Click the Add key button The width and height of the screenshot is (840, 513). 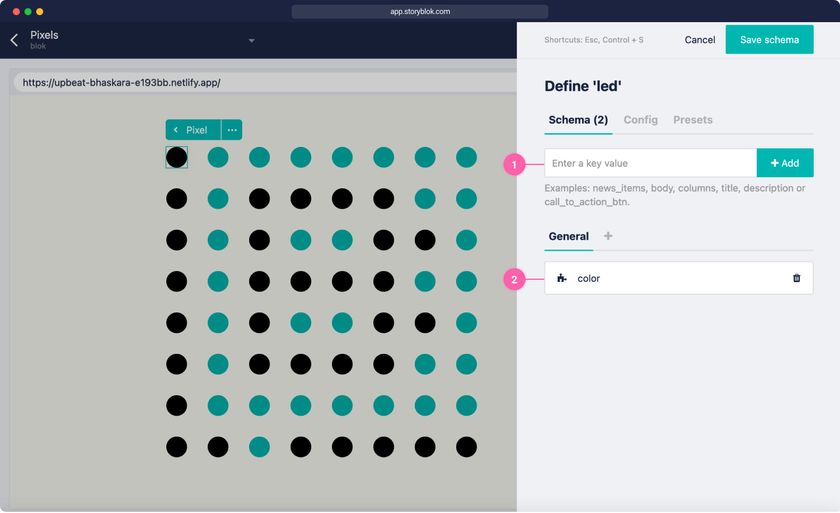coord(785,163)
